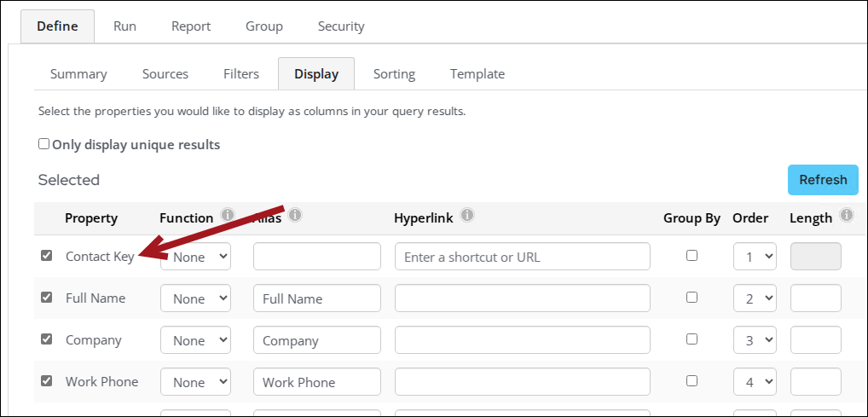Edit the Full Name alias field
The height and width of the screenshot is (417, 868).
(x=317, y=298)
